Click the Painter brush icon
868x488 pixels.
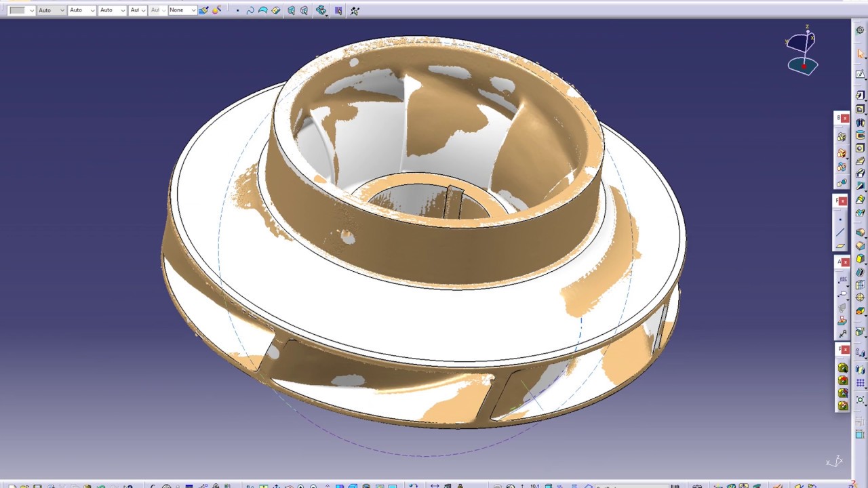coord(203,10)
